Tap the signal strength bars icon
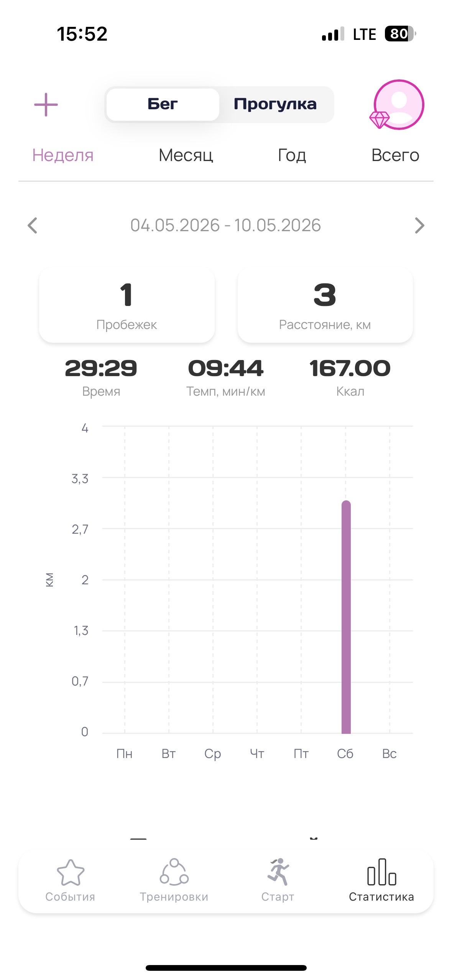Image resolution: width=452 pixels, height=980 pixels. coord(333,34)
